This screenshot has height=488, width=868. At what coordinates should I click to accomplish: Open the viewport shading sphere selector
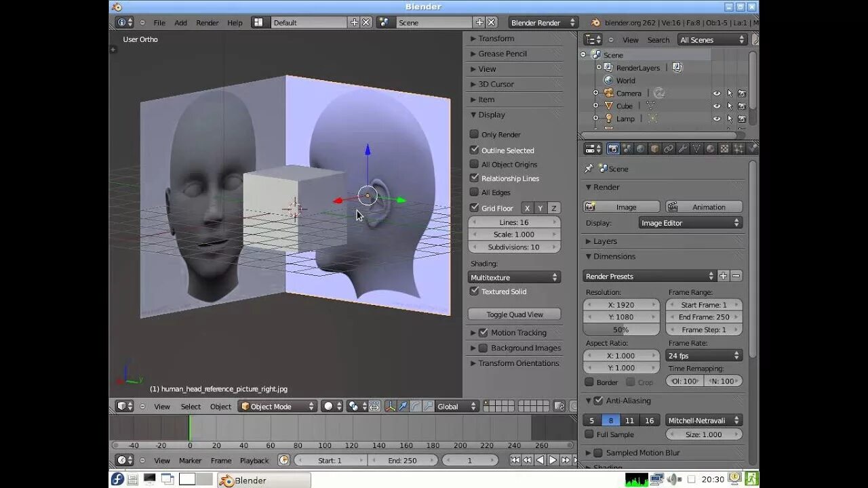pos(332,407)
